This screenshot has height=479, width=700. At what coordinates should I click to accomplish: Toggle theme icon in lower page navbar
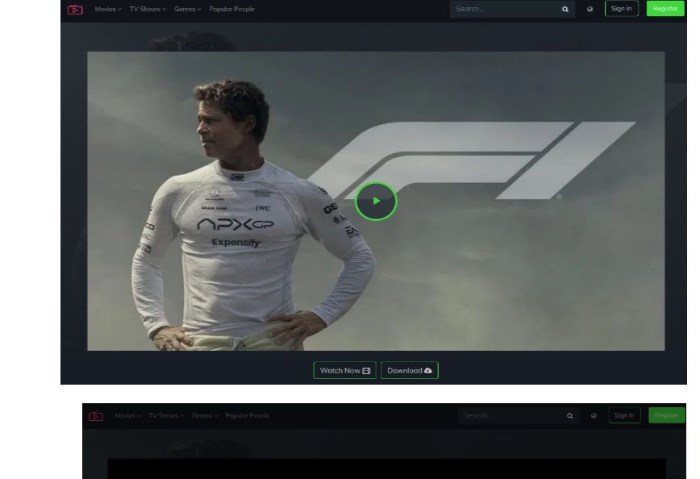tap(593, 416)
